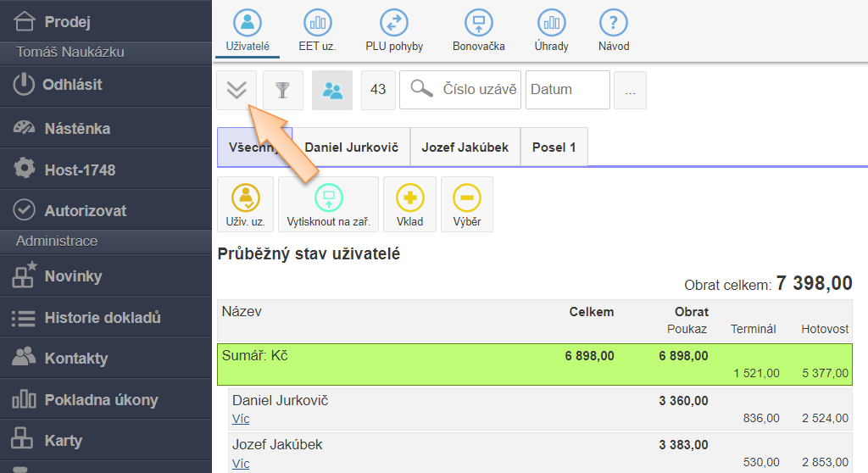Expand Víc link under Jozef Jakúbek
This screenshot has height=473, width=868.
pos(241,463)
